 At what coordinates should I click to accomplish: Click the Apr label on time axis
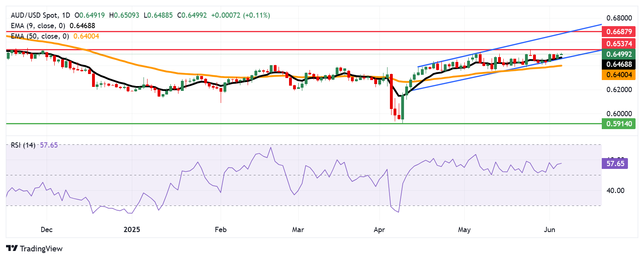(x=379, y=230)
